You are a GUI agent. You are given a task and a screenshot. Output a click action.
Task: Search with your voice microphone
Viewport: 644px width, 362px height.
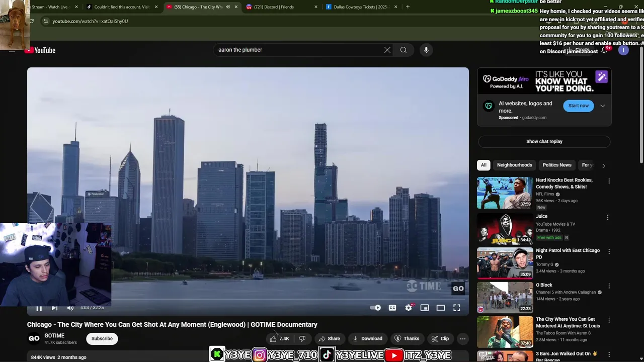point(426,50)
